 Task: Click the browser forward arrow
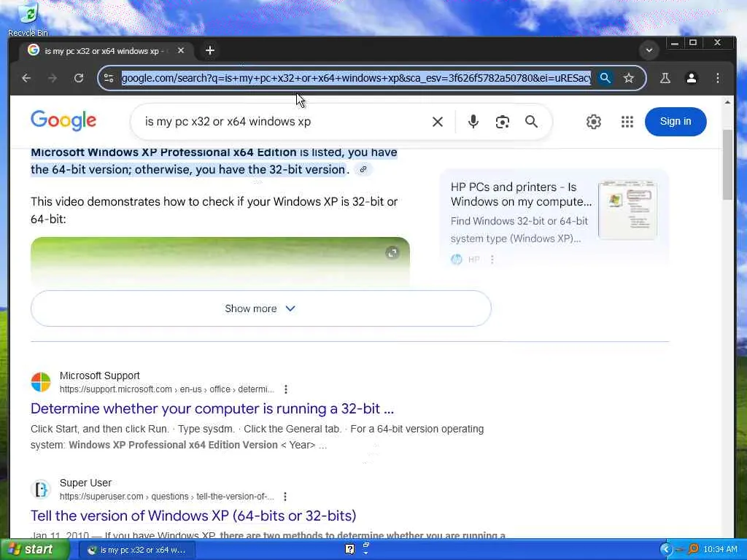[x=53, y=78]
